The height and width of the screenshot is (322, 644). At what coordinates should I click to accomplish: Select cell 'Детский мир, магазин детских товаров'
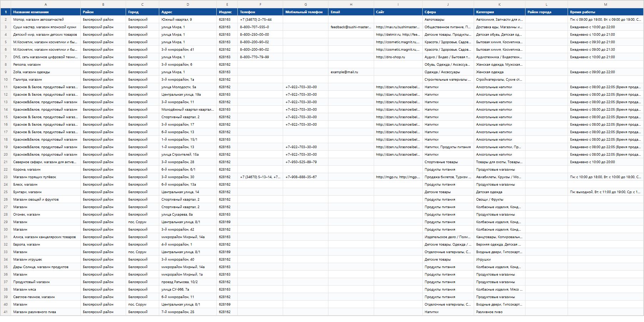[46, 35]
